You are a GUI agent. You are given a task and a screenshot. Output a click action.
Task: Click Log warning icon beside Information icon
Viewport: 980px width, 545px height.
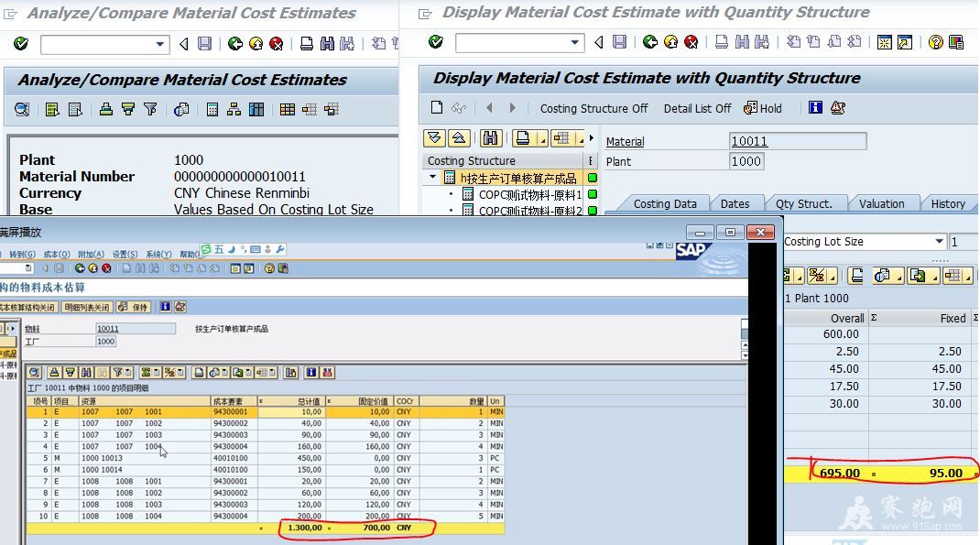pyautogui.click(x=837, y=107)
